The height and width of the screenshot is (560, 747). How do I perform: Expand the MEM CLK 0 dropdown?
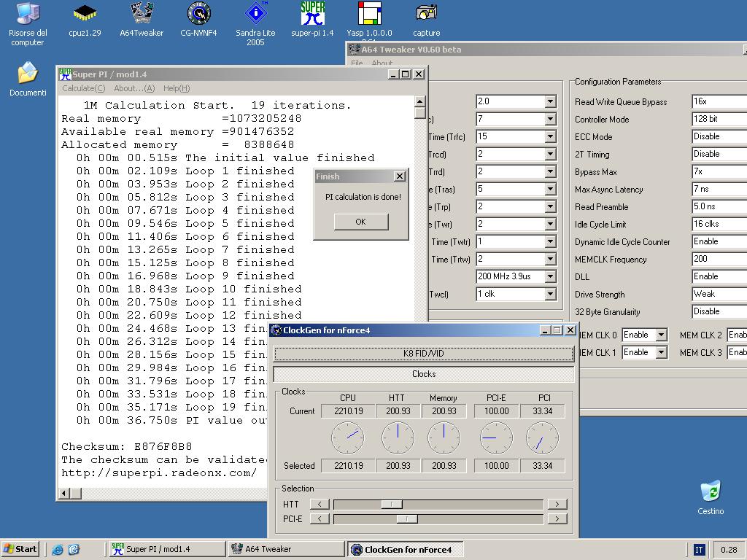(x=661, y=335)
